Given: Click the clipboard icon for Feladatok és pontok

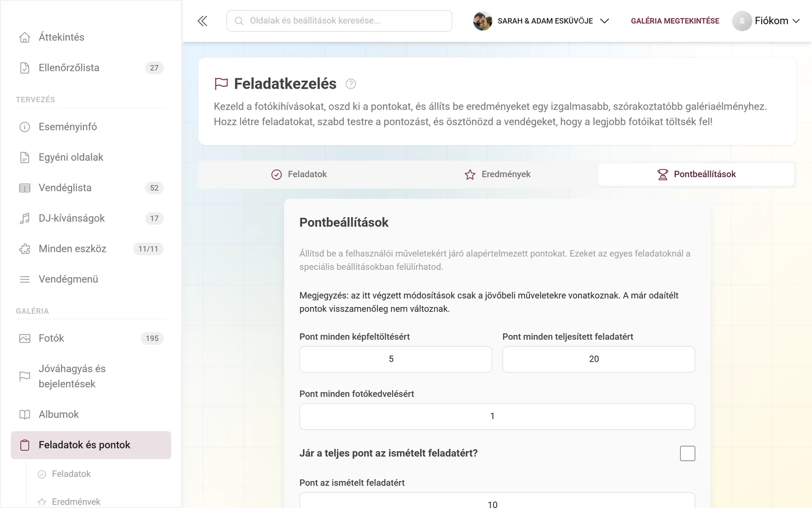Looking at the screenshot, I should pyautogui.click(x=25, y=445).
